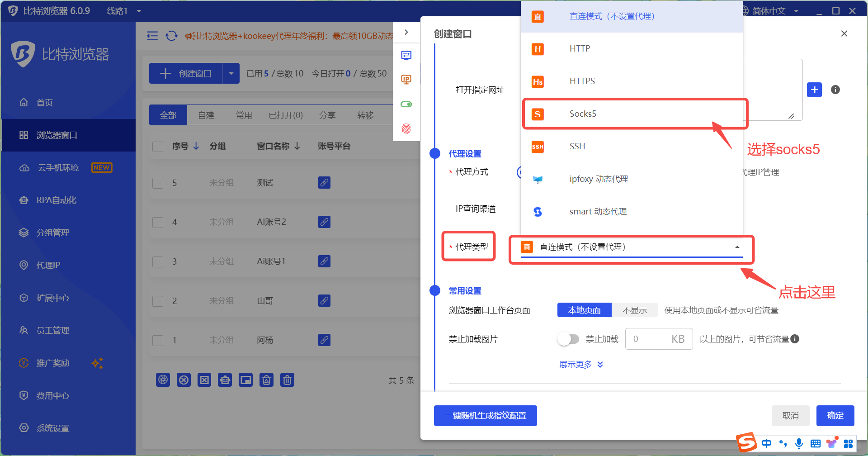This screenshot has width=868, height=456.
Task: Toggle 禁止加载图片 switch
Action: [x=568, y=339]
